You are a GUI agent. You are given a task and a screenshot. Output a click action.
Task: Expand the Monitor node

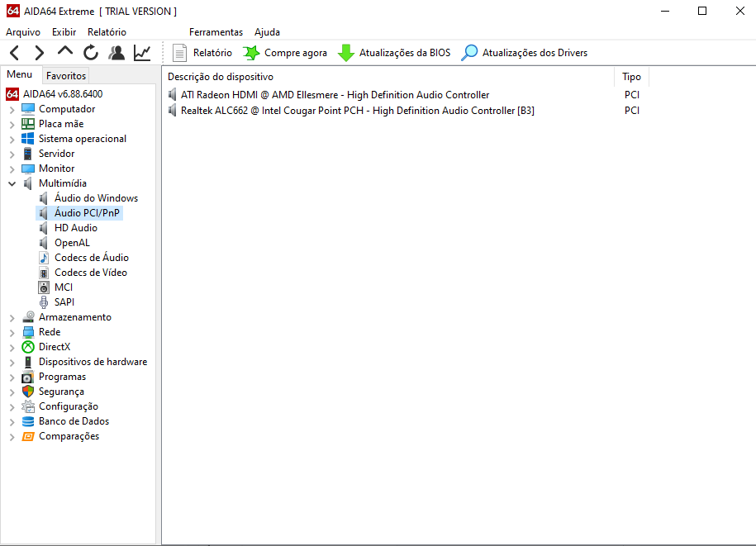point(12,169)
